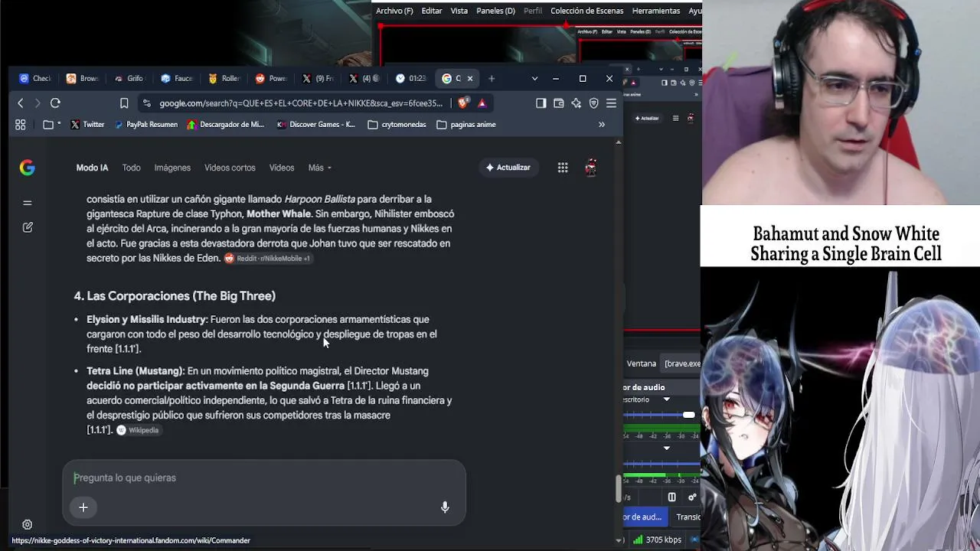Open the Leo AI sparkle icon
This screenshot has width=980, height=551.
coord(577,103)
